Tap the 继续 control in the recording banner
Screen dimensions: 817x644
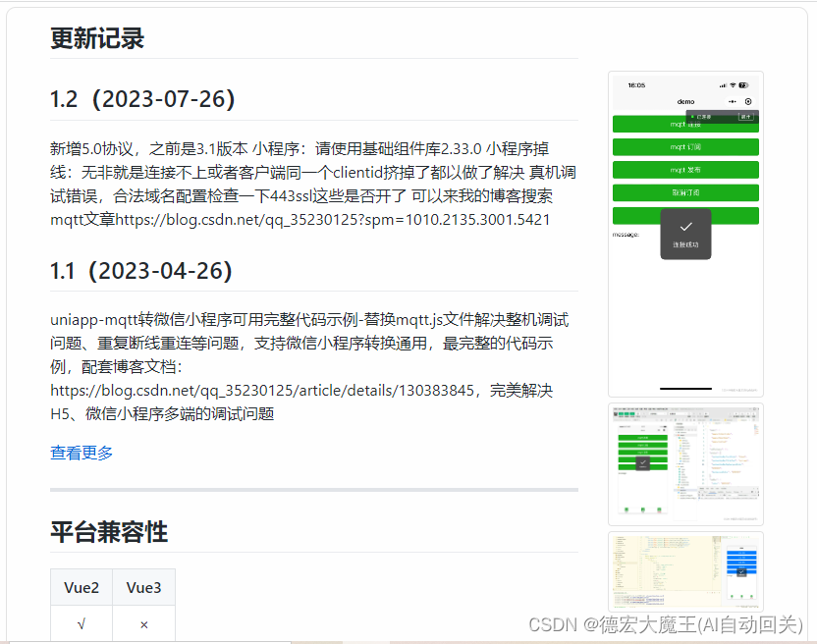pos(746,116)
